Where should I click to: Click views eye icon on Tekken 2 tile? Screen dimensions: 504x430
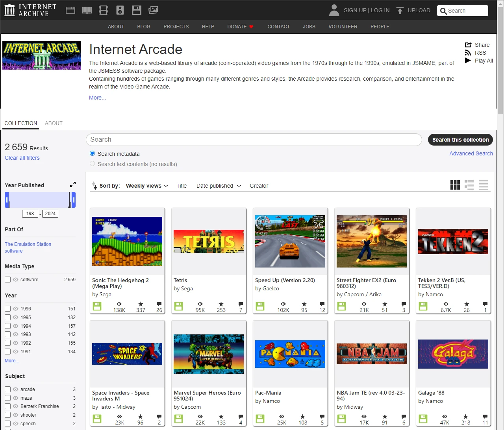[446, 304]
